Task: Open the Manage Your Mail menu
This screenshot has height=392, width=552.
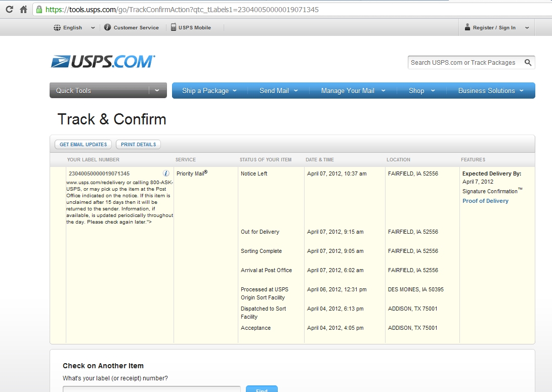Action: [353, 91]
